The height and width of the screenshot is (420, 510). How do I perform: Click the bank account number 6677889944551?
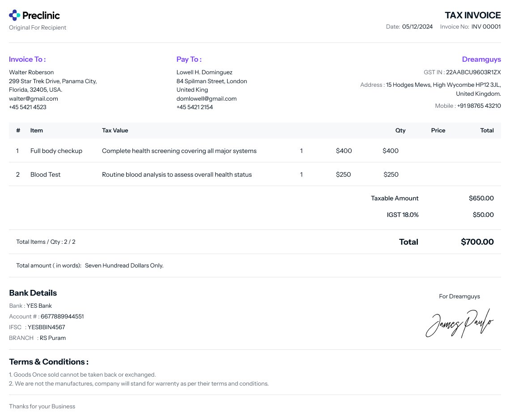point(62,316)
